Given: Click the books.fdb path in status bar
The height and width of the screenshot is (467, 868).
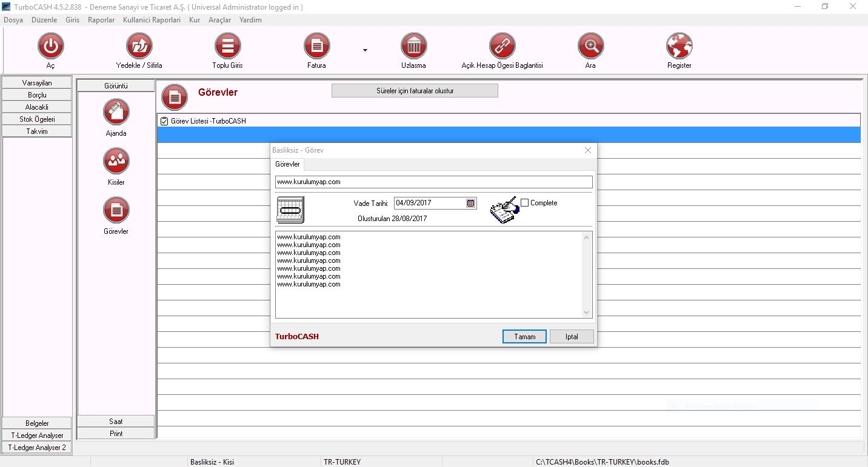Looking at the screenshot, I should coord(603,462).
